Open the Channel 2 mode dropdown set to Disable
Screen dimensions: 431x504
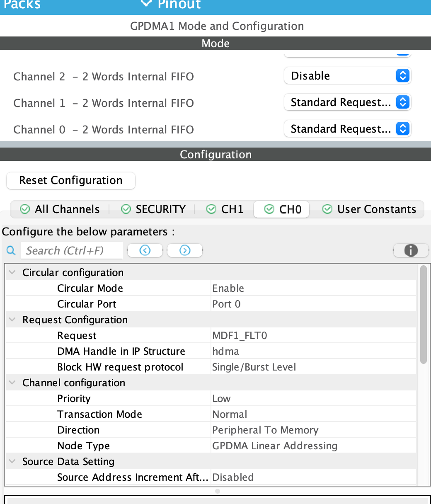[347, 75]
